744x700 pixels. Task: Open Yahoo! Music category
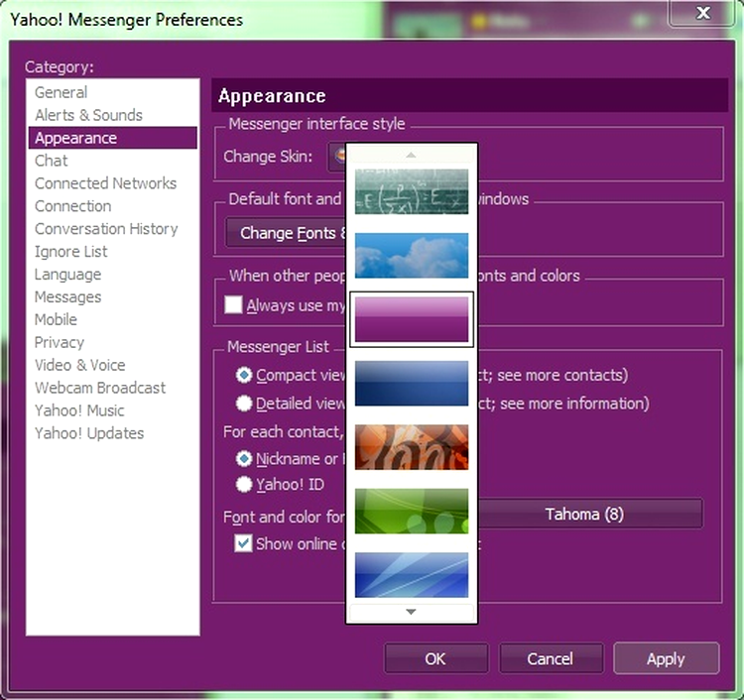[x=113, y=410]
